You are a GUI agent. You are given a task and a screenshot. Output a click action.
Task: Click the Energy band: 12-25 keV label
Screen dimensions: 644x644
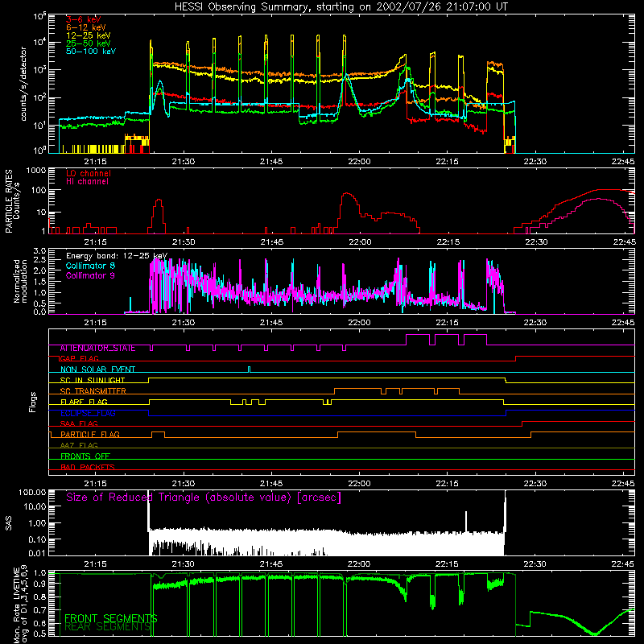tap(117, 256)
